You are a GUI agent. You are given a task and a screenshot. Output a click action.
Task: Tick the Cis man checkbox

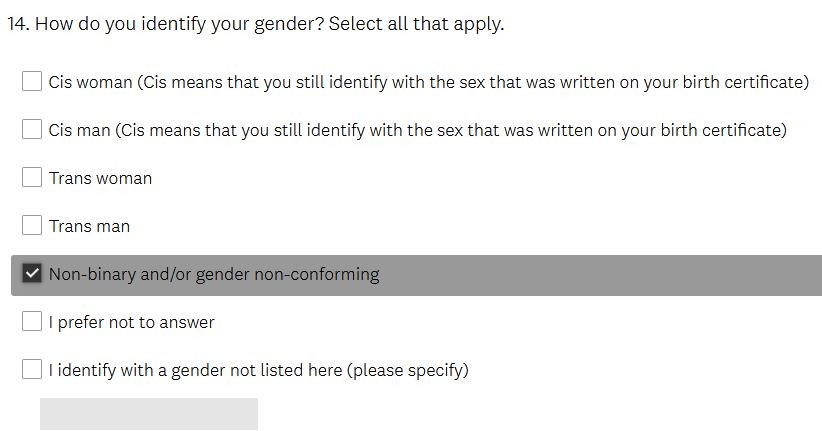click(x=32, y=129)
